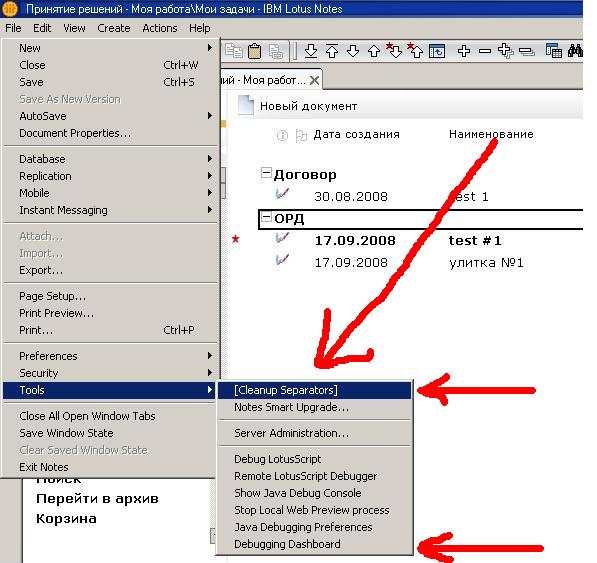The height and width of the screenshot is (563, 597).
Task: Click the Paste clipboard icon
Action: [x=254, y=51]
